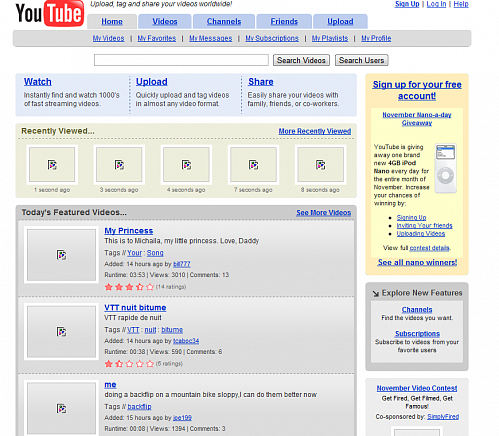Click the backflip tag link
Viewport: 499px width, 436px height.
[x=139, y=407]
